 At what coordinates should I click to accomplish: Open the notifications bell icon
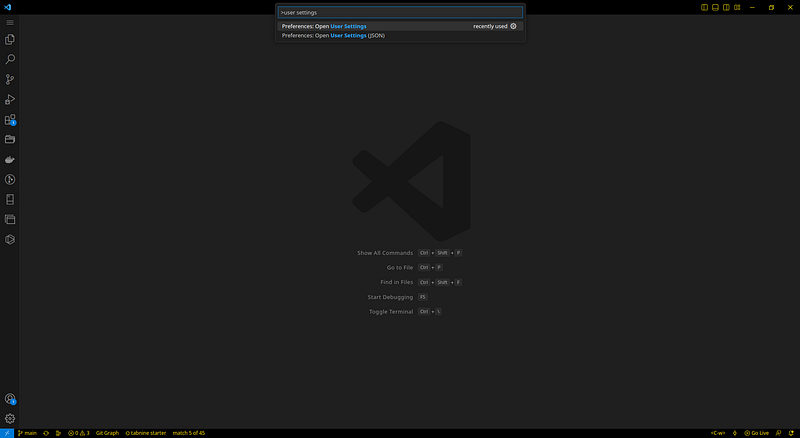(791, 433)
